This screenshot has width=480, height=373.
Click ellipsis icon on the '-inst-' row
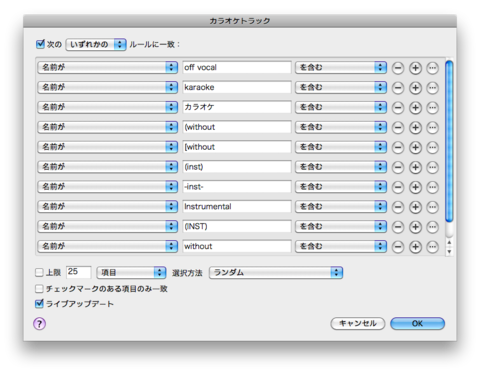coord(432,187)
